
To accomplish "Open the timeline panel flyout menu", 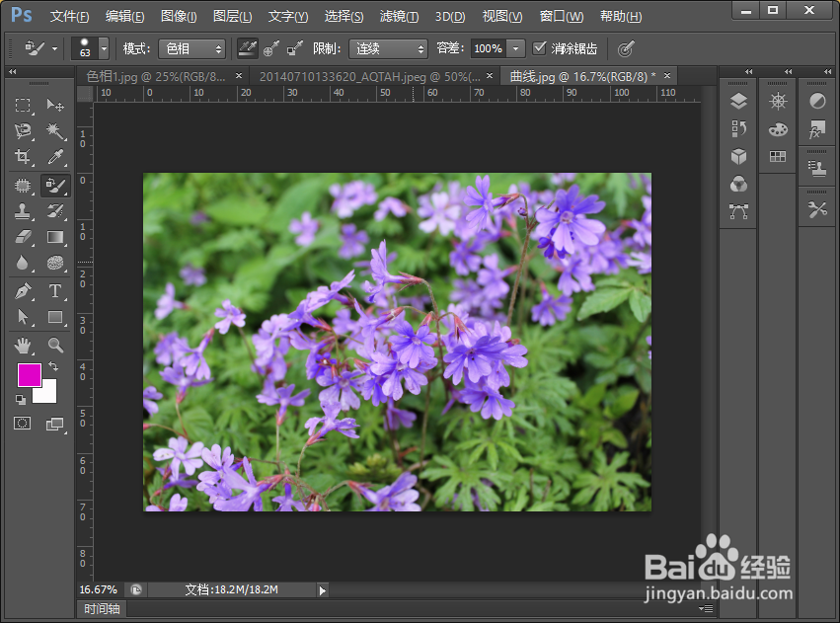I will click(706, 608).
